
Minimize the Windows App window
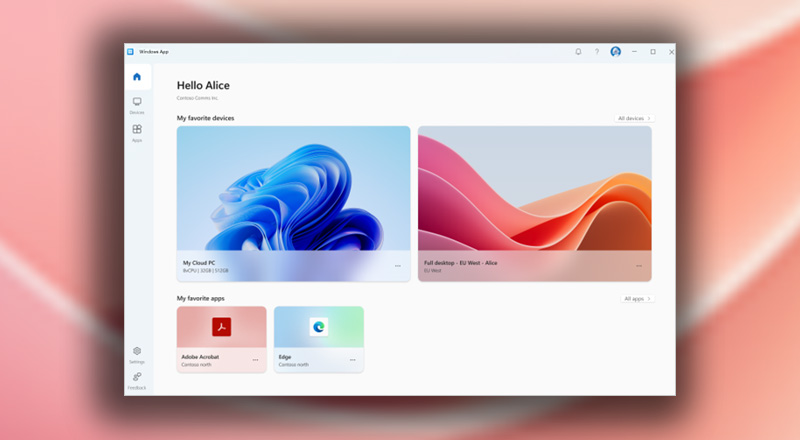[634, 52]
